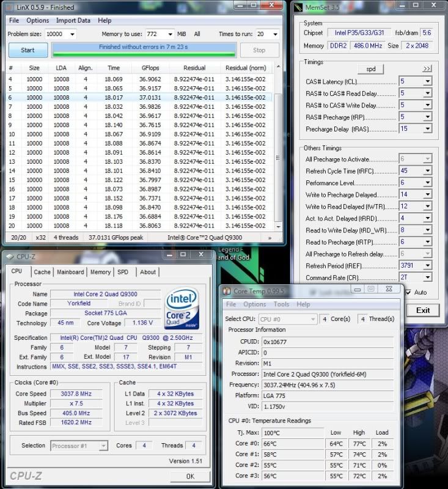Image resolution: width=448 pixels, height=489 pixels.
Task: Open the Command Rate (CR) dropdown
Action: pyautogui.click(x=427, y=278)
